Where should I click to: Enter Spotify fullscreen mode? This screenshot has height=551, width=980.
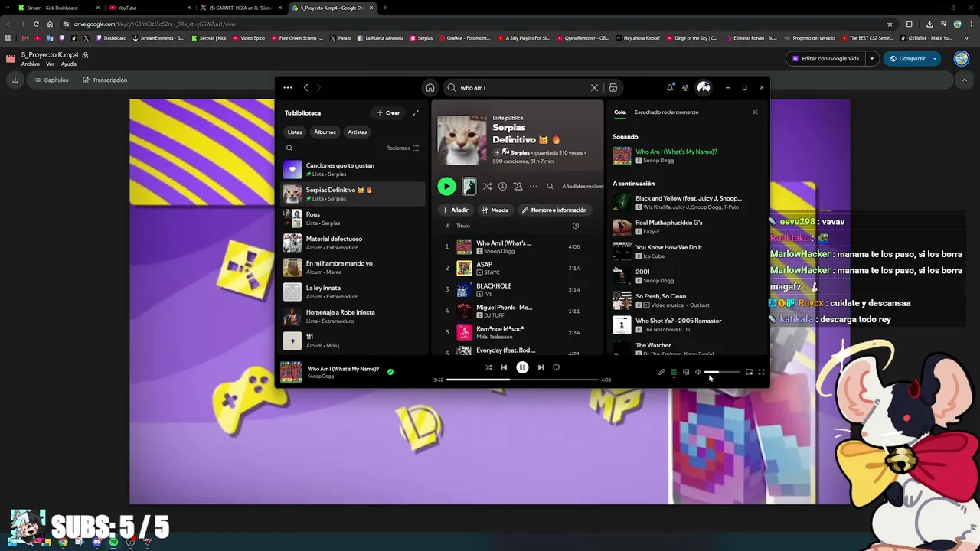pos(761,373)
